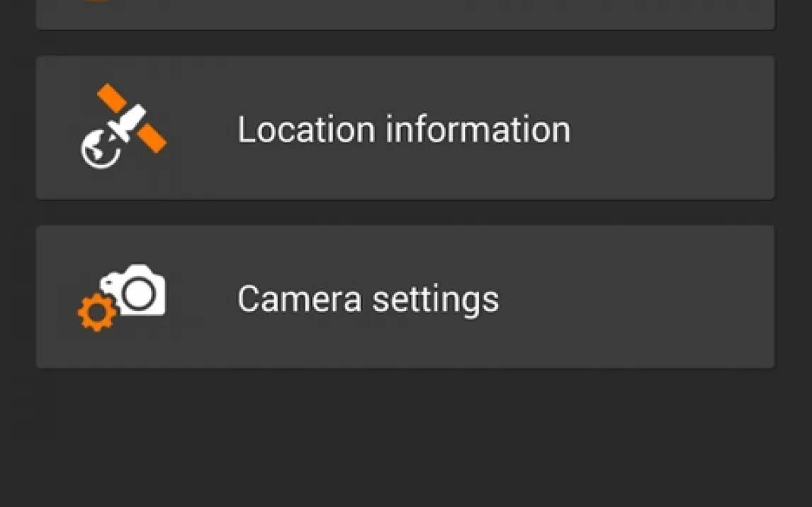Click the globe in the satellite icon
The image size is (812, 507).
point(98,151)
